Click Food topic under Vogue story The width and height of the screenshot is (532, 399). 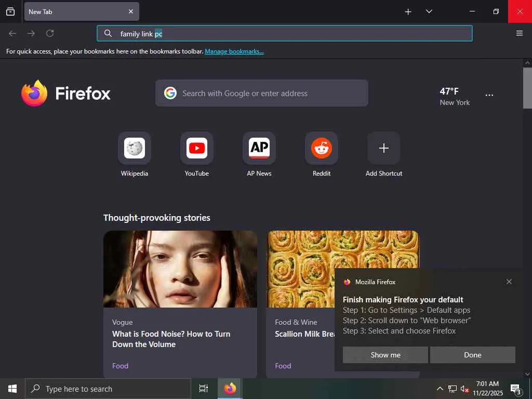pyautogui.click(x=120, y=366)
